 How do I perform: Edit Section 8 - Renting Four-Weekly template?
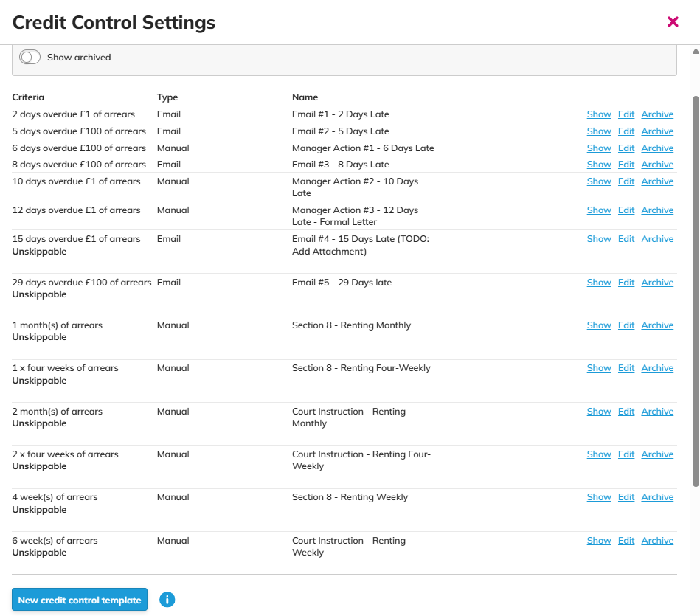click(x=626, y=368)
